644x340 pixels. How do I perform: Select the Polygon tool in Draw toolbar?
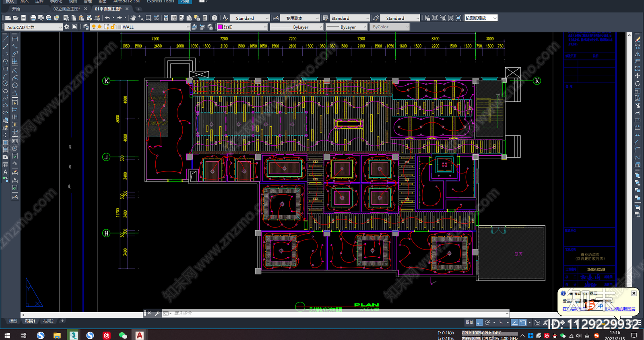pos(5,61)
